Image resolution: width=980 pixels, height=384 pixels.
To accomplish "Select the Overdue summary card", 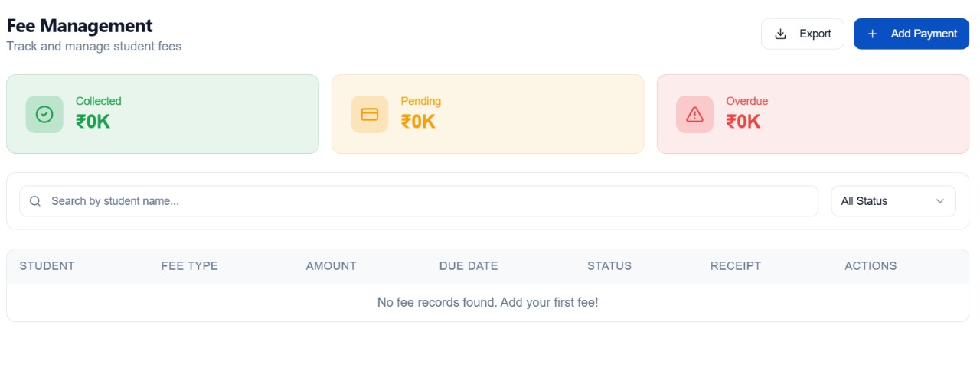I will point(813,114).
